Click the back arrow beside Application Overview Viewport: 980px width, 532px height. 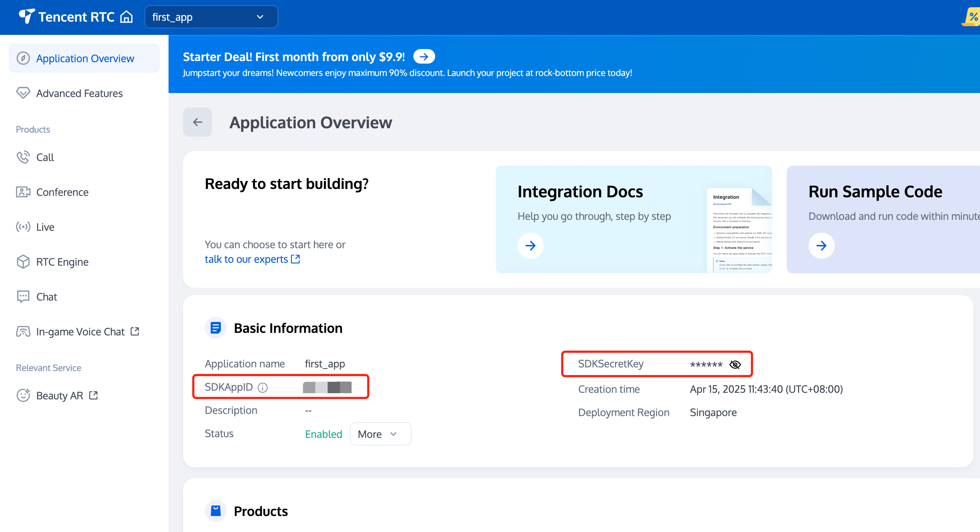pos(198,122)
